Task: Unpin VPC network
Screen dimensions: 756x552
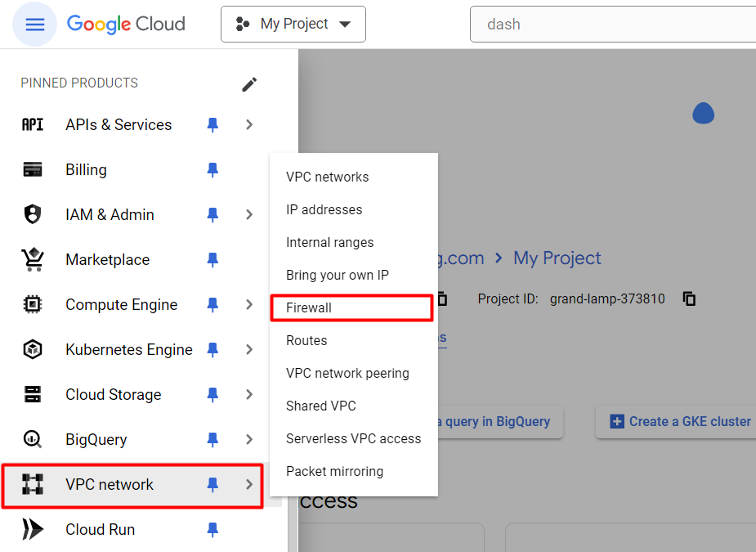Action: (x=212, y=484)
